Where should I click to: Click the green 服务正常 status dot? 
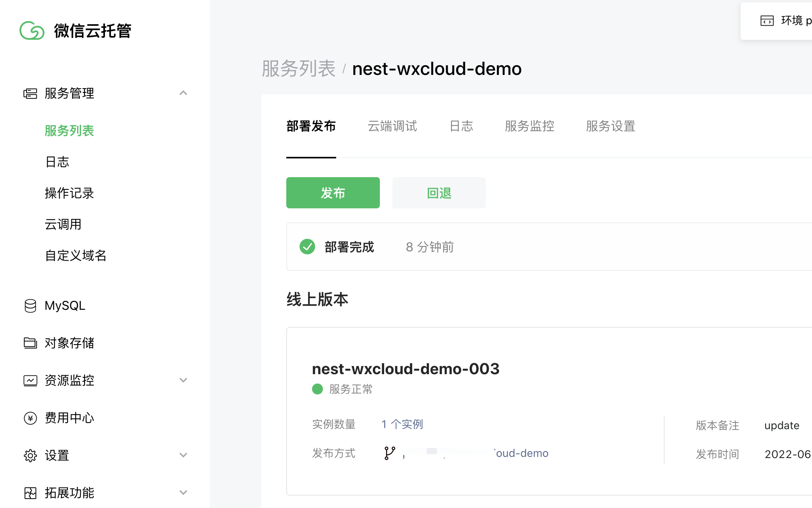click(x=317, y=389)
